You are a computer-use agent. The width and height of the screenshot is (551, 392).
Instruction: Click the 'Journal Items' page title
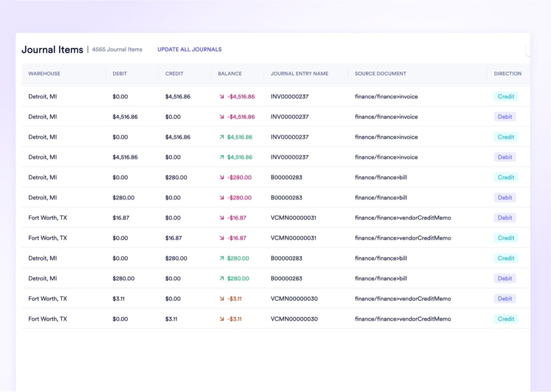52,50
